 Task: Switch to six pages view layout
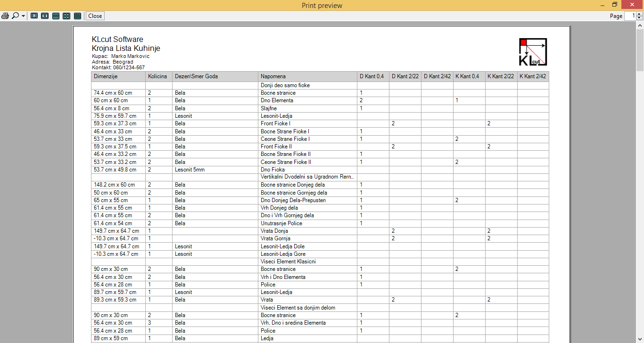click(77, 16)
